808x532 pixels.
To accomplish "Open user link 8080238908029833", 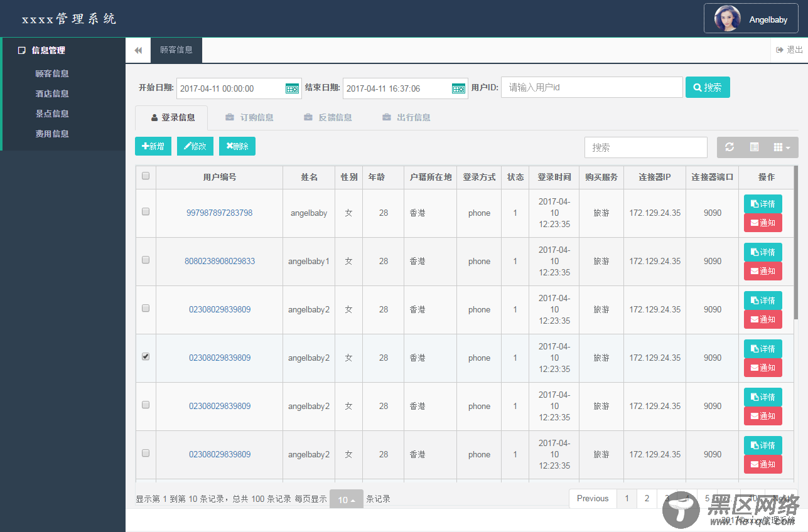I will pos(220,261).
